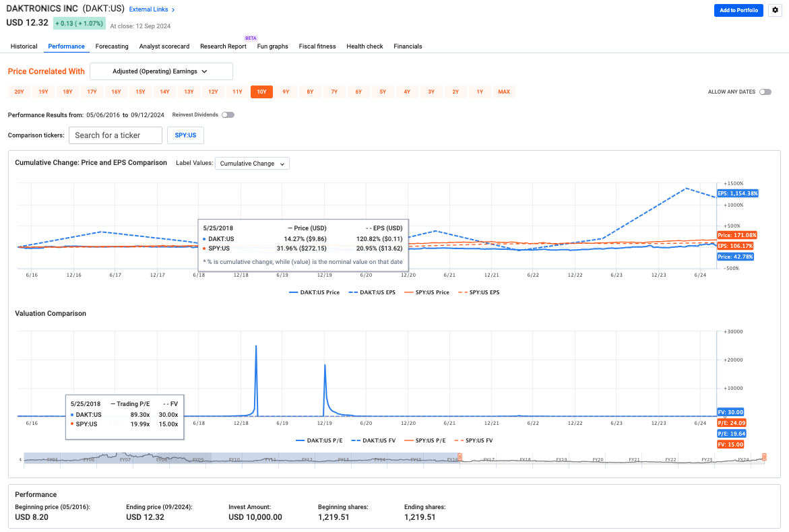Open the Forecasting tab

[x=112, y=46]
